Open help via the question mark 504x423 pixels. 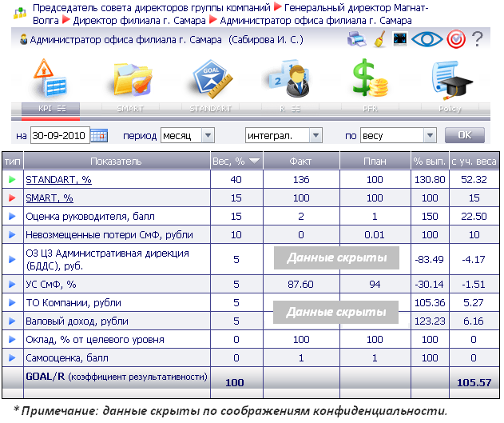coord(478,39)
